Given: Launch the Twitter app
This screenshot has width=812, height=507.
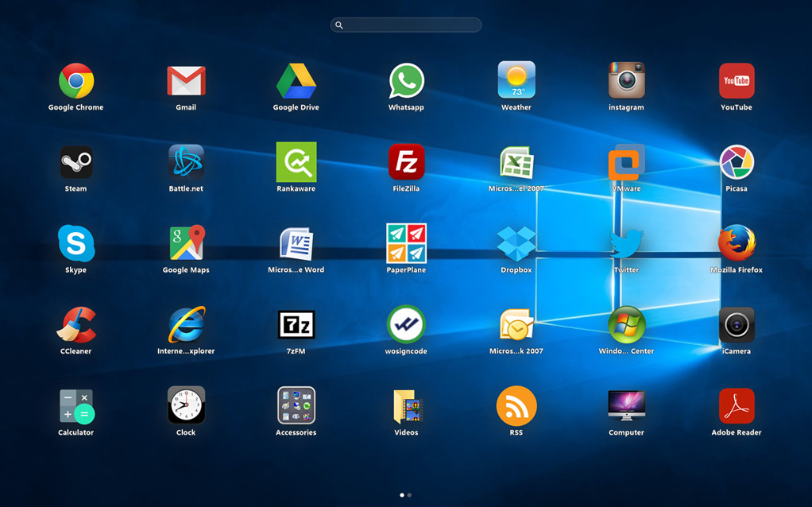Looking at the screenshot, I should pos(627,243).
